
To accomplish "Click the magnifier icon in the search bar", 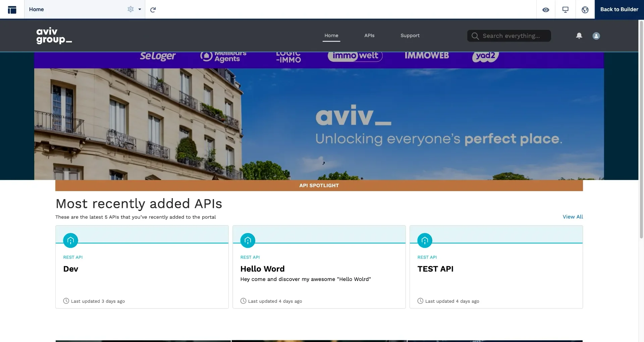I will (x=475, y=36).
